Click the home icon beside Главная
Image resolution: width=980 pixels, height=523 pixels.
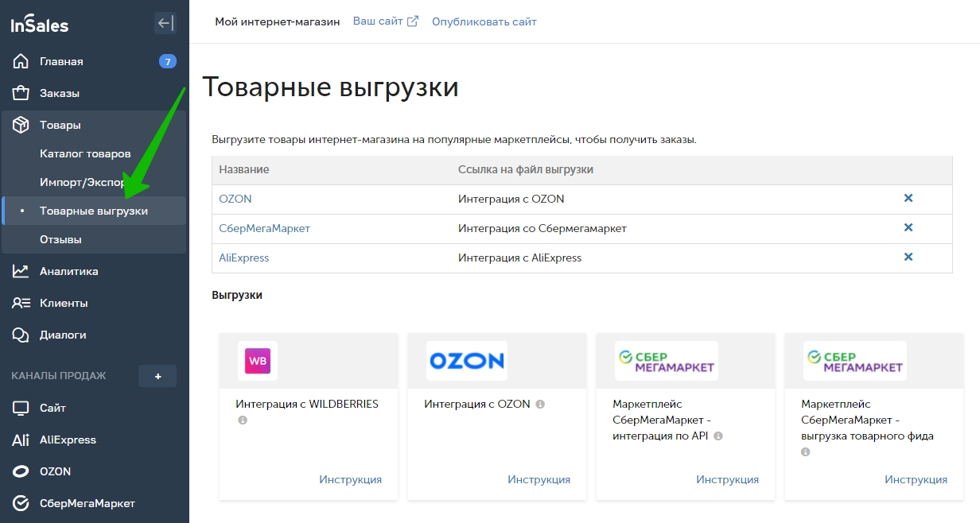coord(21,61)
